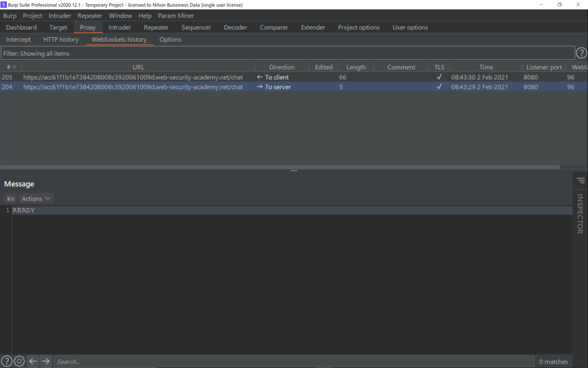Click the 'To client' direction cell
Screen dimensions: 588x368
[x=273, y=77]
